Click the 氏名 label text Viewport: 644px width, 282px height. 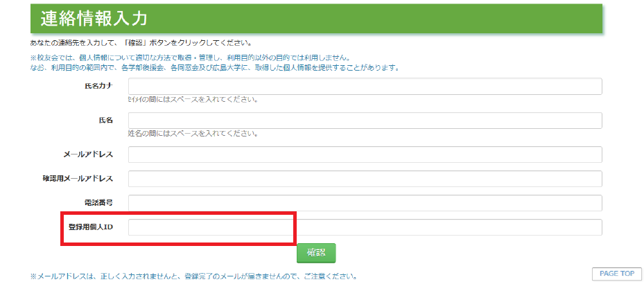coord(106,120)
